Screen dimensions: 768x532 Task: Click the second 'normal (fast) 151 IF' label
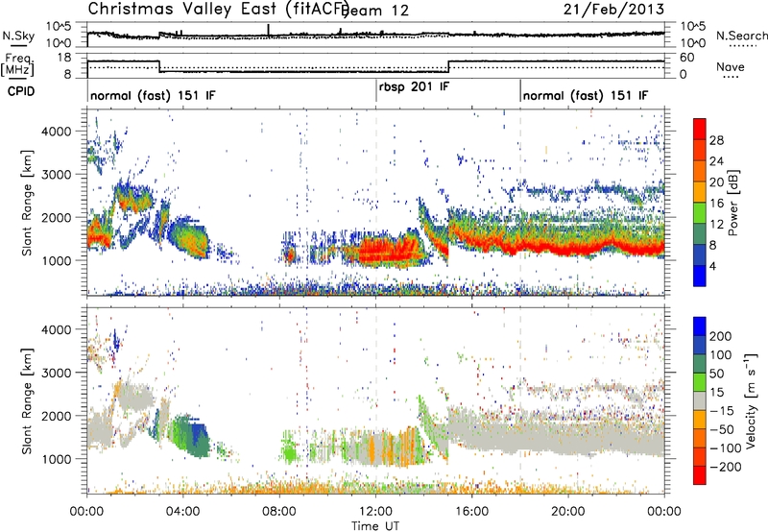[586, 95]
